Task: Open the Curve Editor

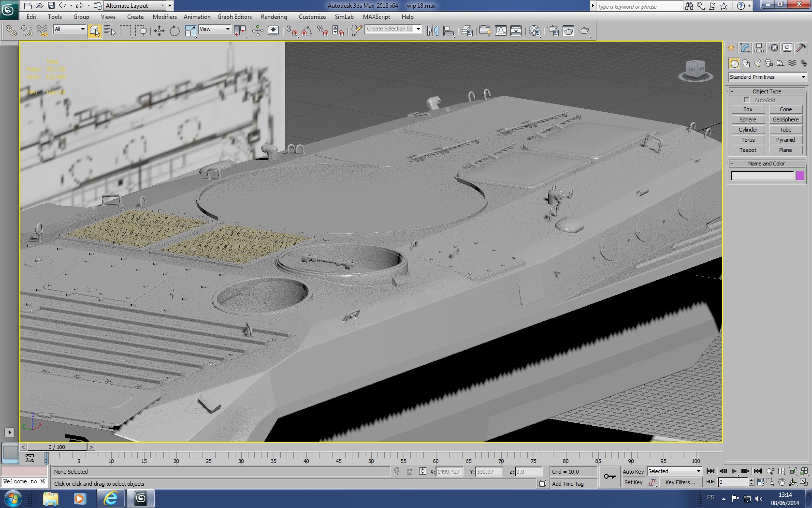Action: pyautogui.click(x=501, y=31)
